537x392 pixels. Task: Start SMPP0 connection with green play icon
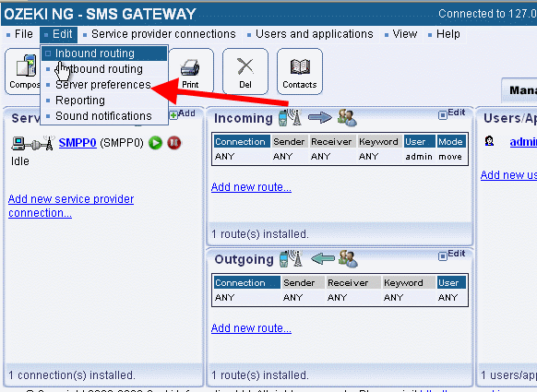coord(156,142)
